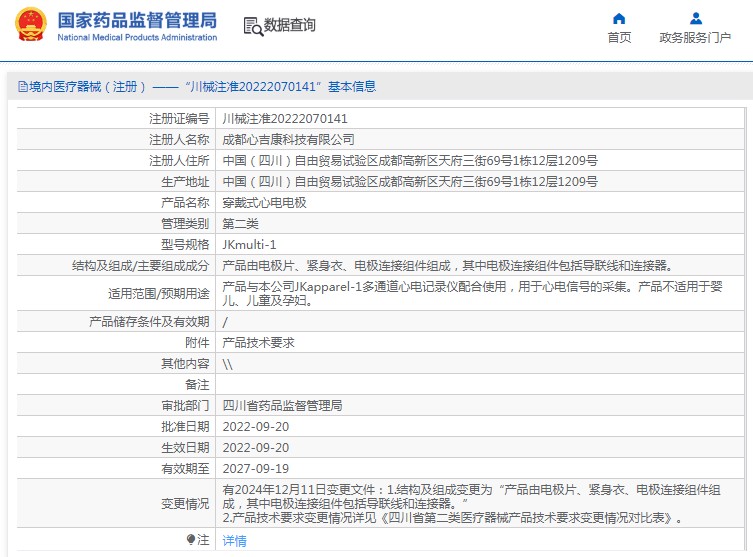Open the 数据查询 search icon

click(x=253, y=26)
